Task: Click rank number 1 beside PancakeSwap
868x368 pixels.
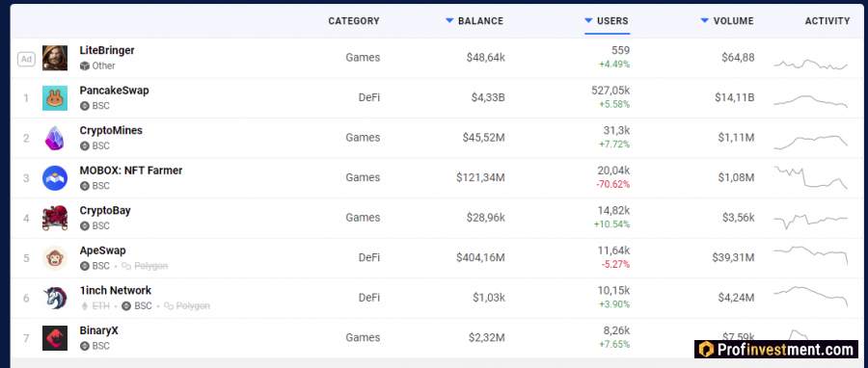Action: (25, 98)
